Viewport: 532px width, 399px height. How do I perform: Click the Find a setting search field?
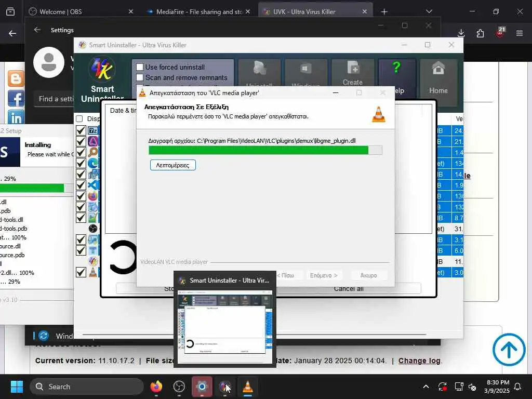54,99
